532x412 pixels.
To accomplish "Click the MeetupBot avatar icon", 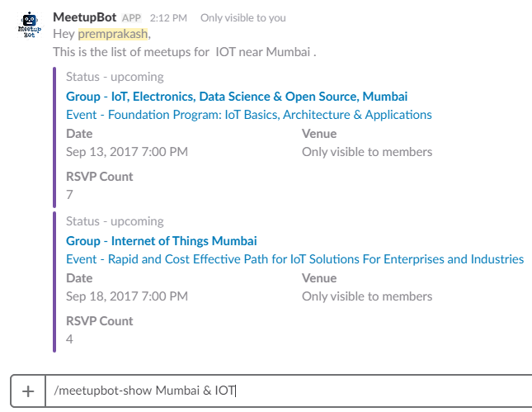I will click(30, 25).
